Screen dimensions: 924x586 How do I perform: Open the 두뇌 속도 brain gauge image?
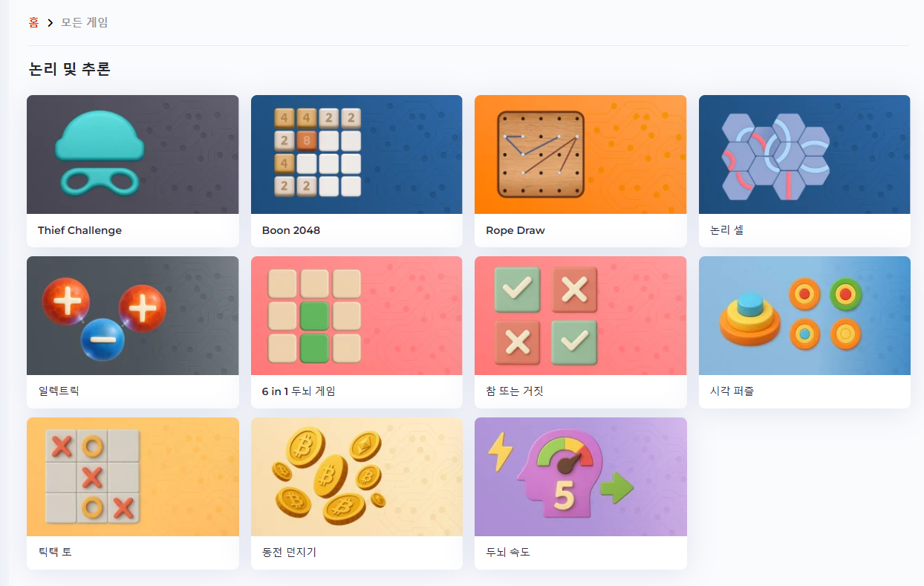[x=581, y=477]
